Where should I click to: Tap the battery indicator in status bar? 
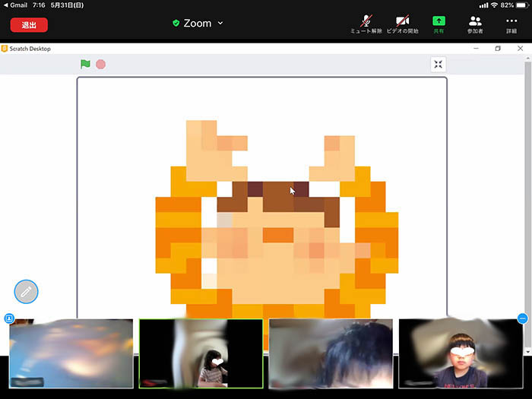tap(522, 5)
